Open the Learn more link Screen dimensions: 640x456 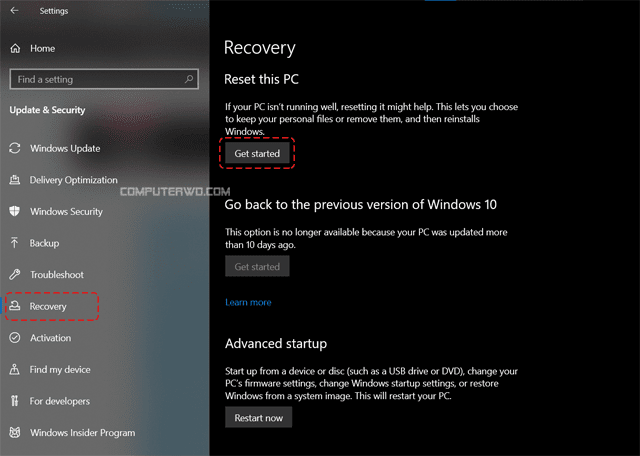[x=248, y=303]
